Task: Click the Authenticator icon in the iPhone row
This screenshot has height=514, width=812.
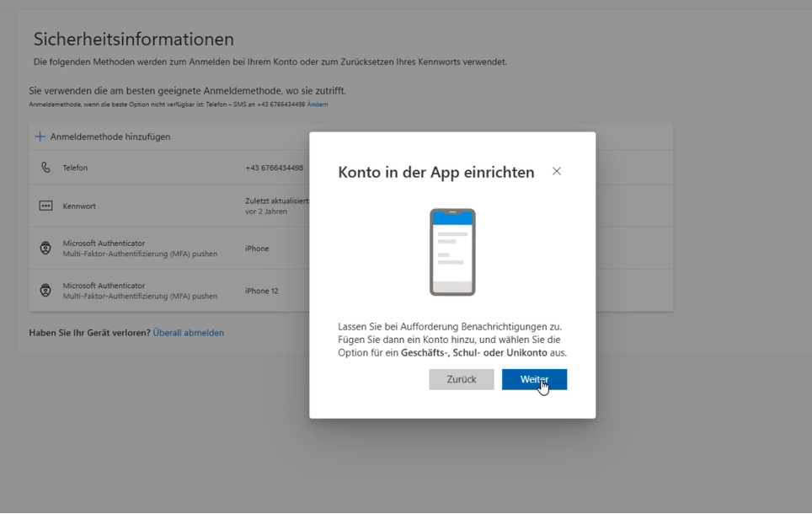Action: coord(45,248)
